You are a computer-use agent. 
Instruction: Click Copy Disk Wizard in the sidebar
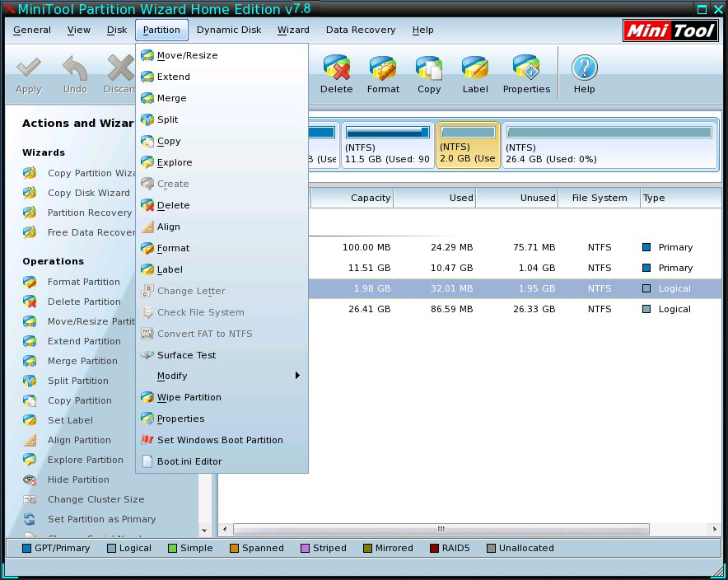click(x=88, y=193)
